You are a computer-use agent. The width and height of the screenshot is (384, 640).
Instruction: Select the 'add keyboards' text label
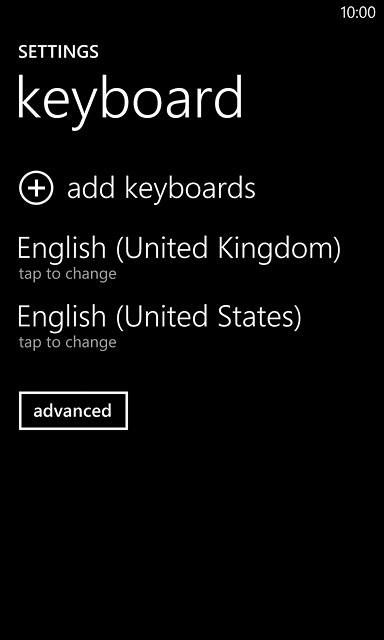(x=161, y=188)
